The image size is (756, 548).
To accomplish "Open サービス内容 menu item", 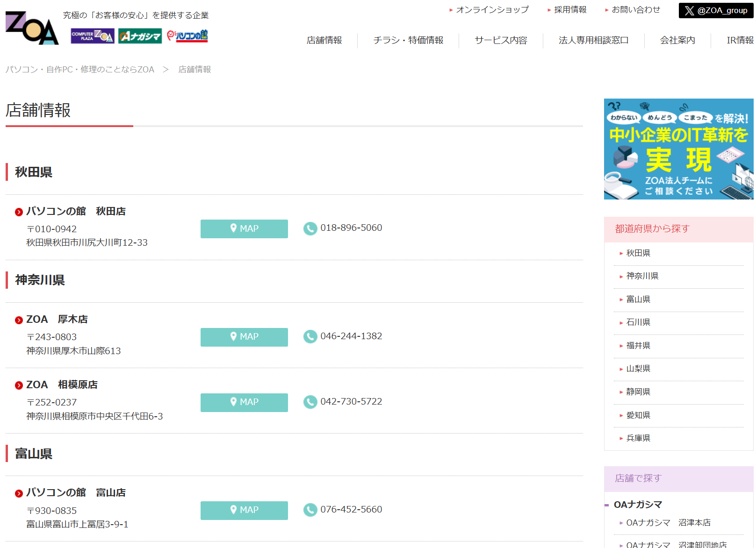I will pyautogui.click(x=501, y=40).
